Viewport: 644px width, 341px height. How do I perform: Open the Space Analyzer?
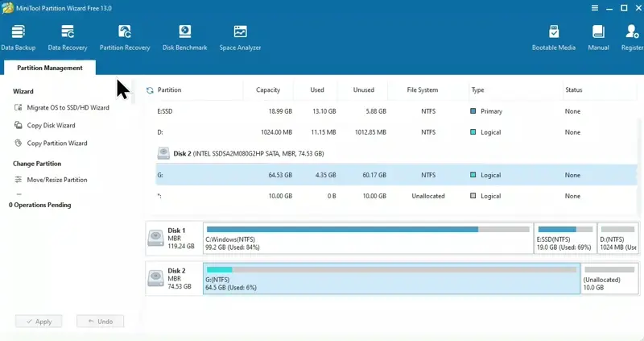(240, 38)
